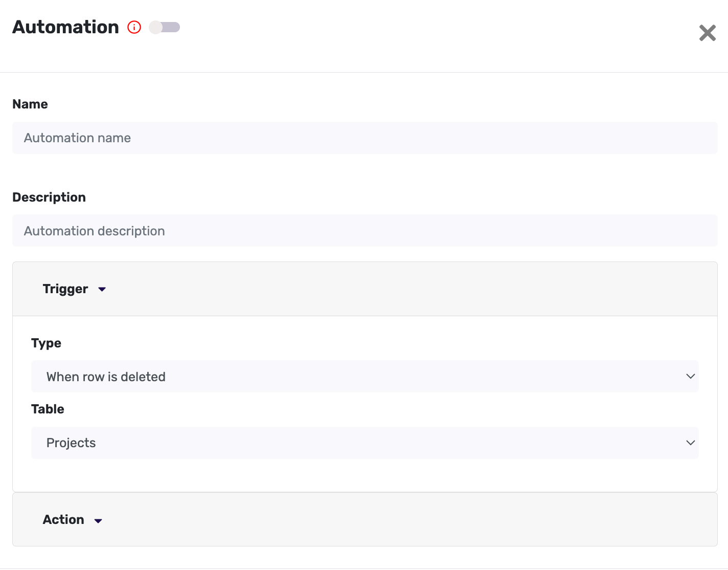Click the Automation title text

[x=65, y=27]
